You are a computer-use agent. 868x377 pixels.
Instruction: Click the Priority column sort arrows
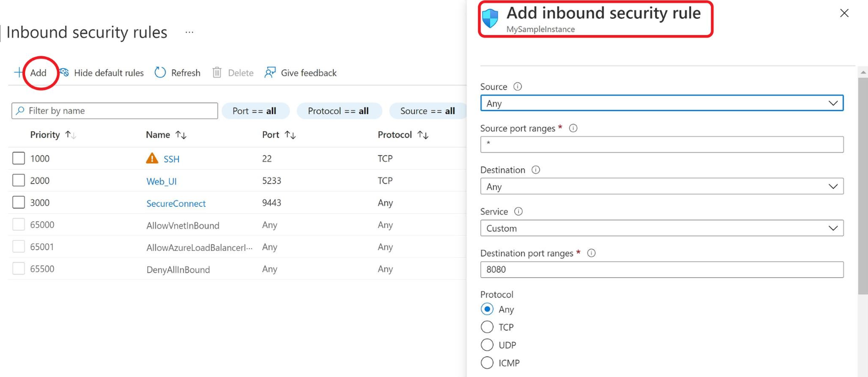pyautogui.click(x=70, y=135)
